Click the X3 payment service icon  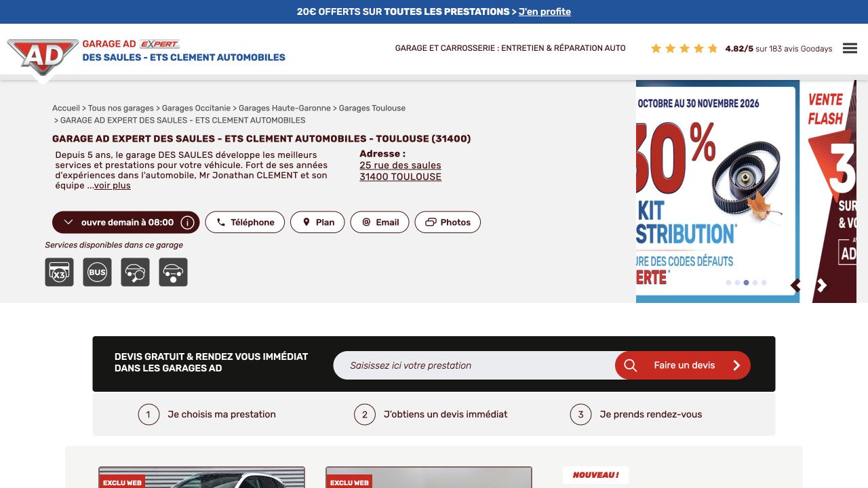(x=59, y=272)
